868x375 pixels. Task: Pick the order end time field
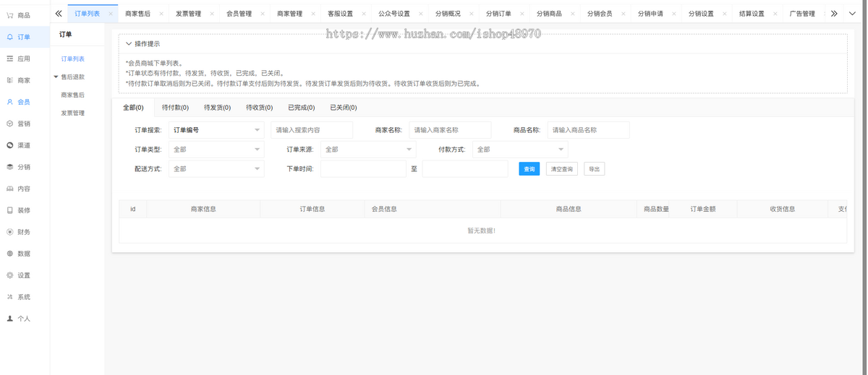(x=465, y=169)
